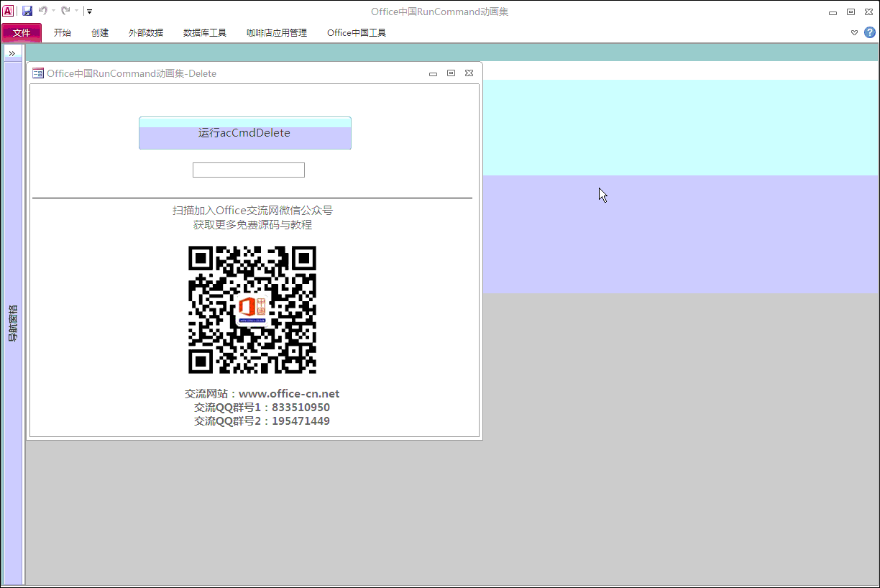Click the QQ group number 833510950
This screenshot has height=588, width=880.
click(x=301, y=408)
